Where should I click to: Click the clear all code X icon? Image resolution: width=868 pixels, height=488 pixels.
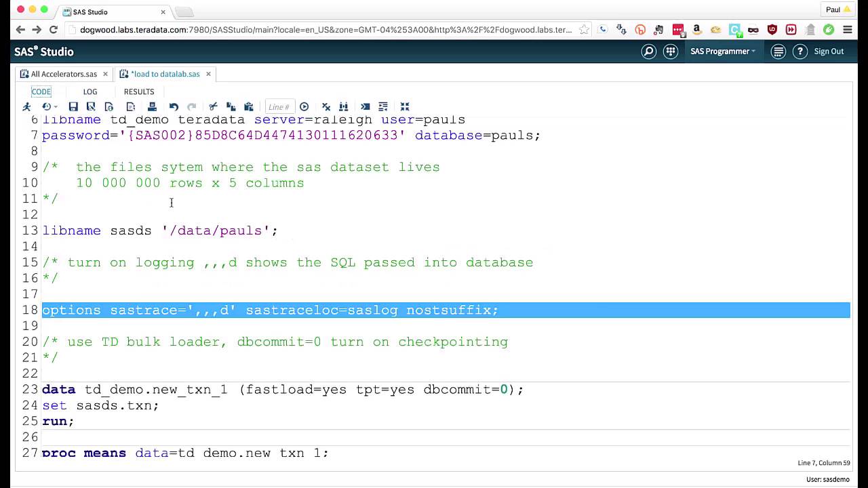[326, 106]
